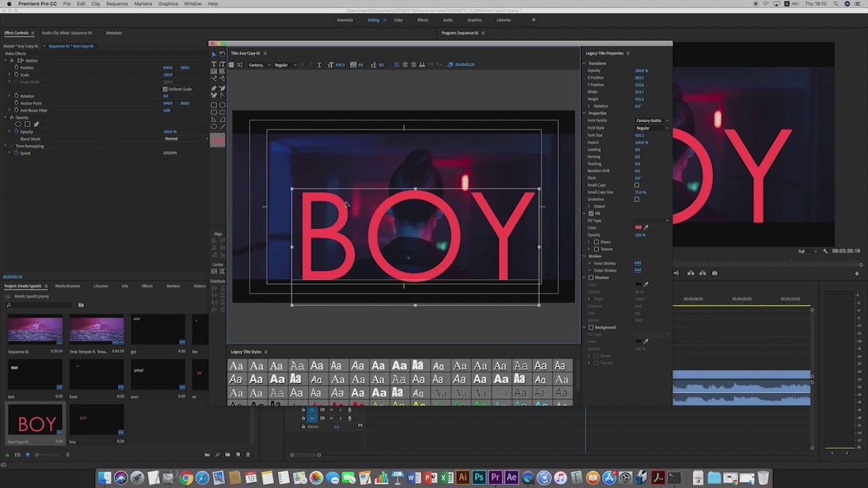Viewport: 868px width, 488px height.
Task: Open the Blend Mode Normal dropdown
Action: click(186, 139)
